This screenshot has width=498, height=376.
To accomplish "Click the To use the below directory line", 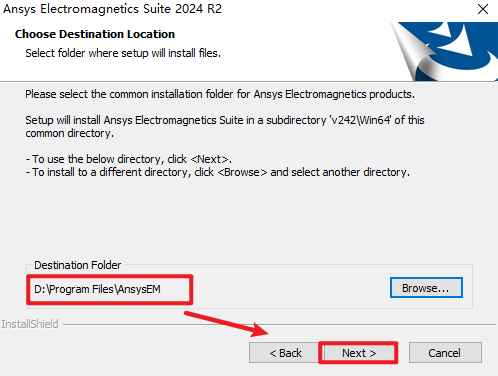I will click(x=129, y=159).
